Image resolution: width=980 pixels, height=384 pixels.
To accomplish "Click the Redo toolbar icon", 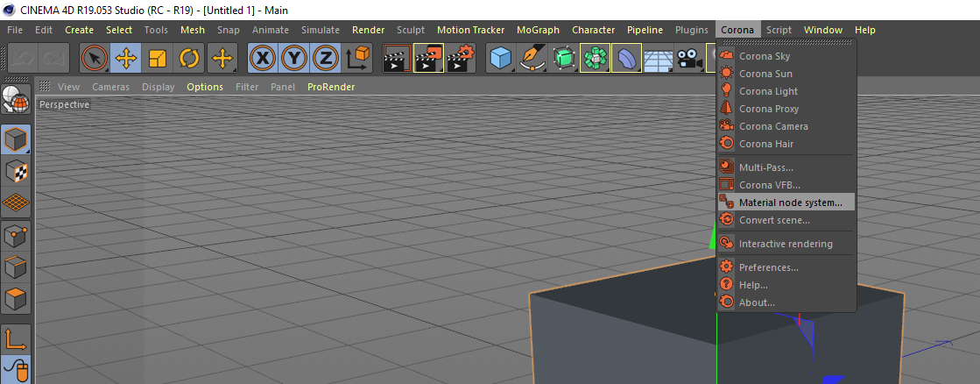I will (53, 59).
